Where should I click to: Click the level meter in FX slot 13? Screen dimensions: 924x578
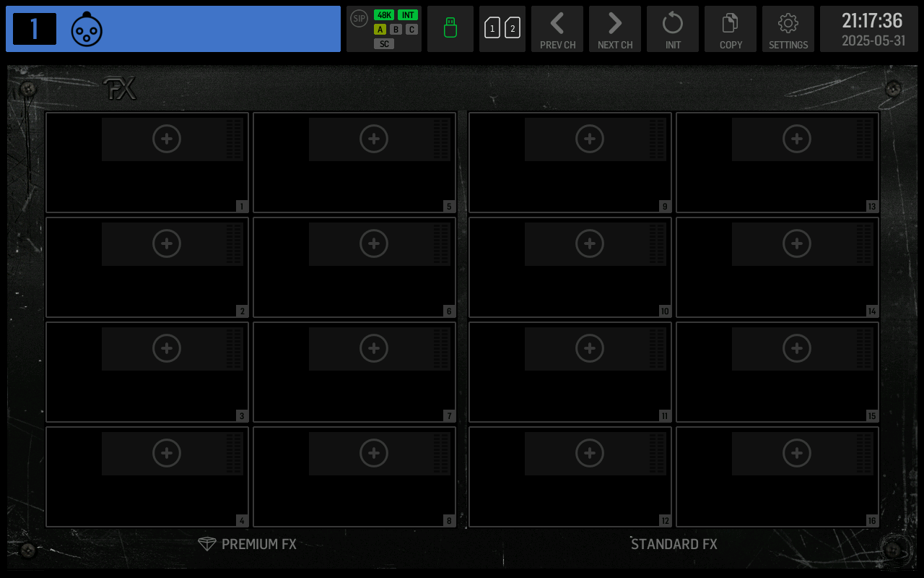[x=864, y=139]
